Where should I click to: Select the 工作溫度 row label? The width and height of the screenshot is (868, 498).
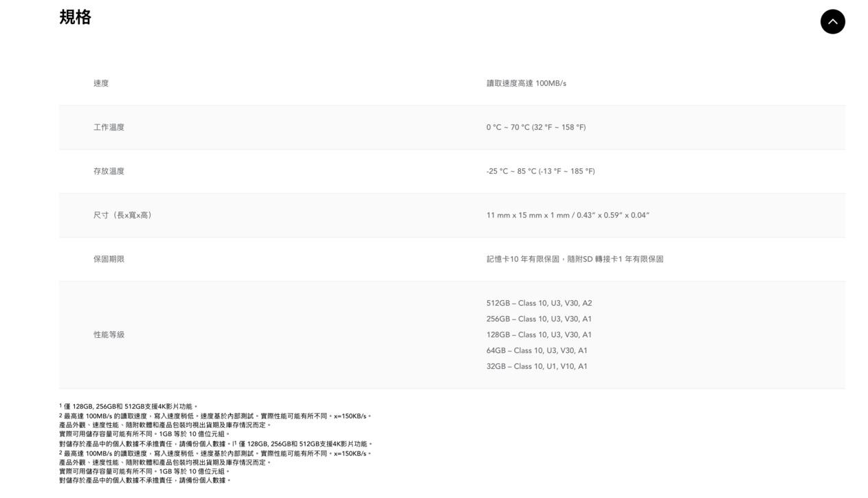pyautogui.click(x=109, y=127)
